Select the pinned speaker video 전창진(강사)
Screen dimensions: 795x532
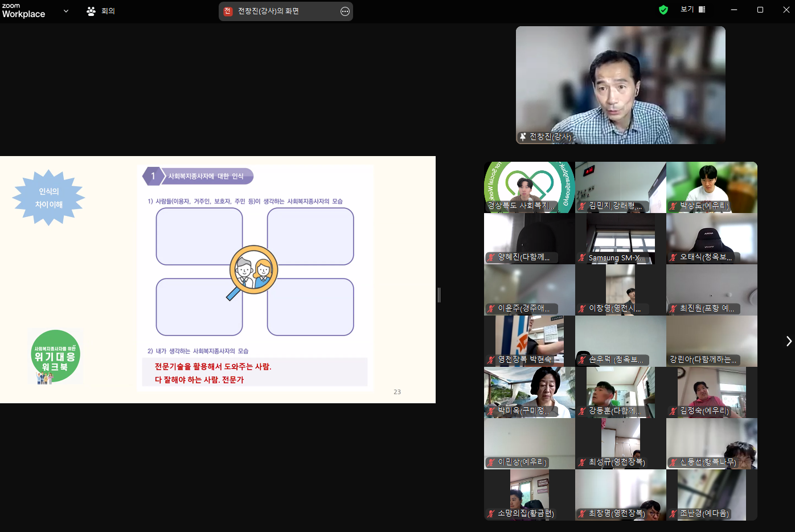[x=621, y=85]
